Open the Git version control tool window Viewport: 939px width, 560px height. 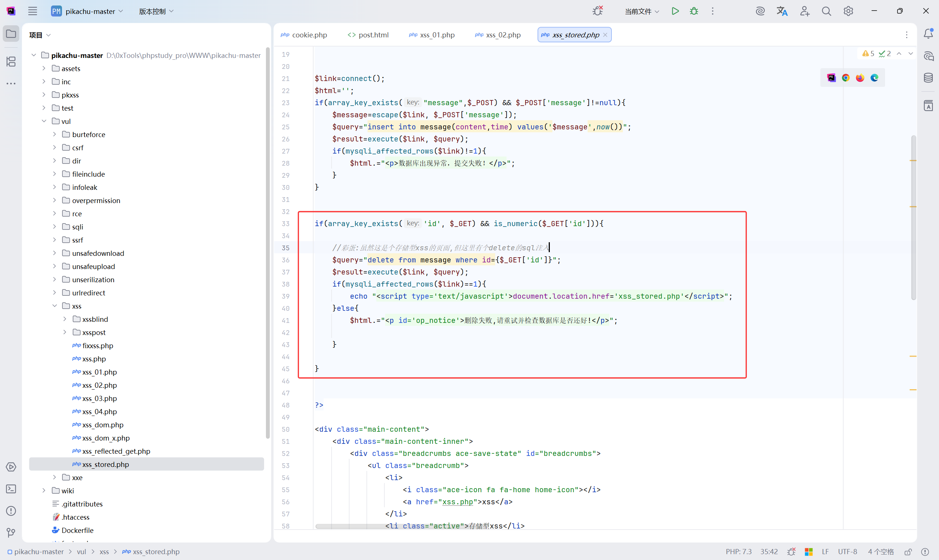click(11, 533)
